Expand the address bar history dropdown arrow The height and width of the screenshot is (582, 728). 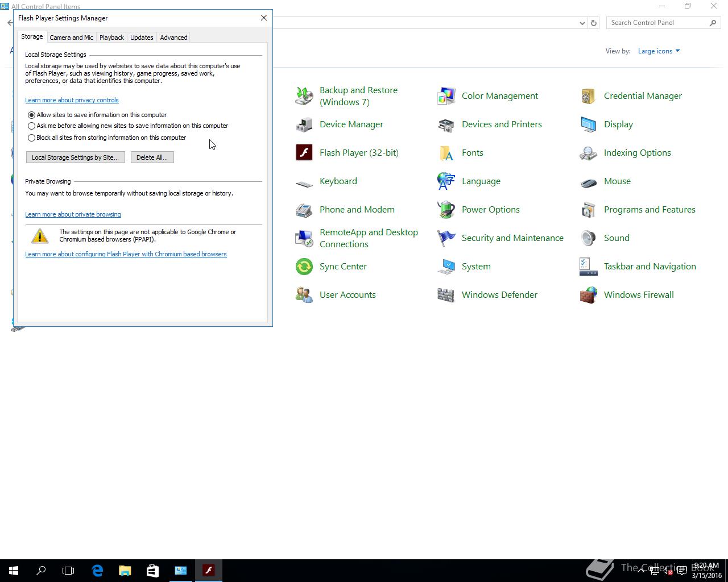click(x=582, y=23)
